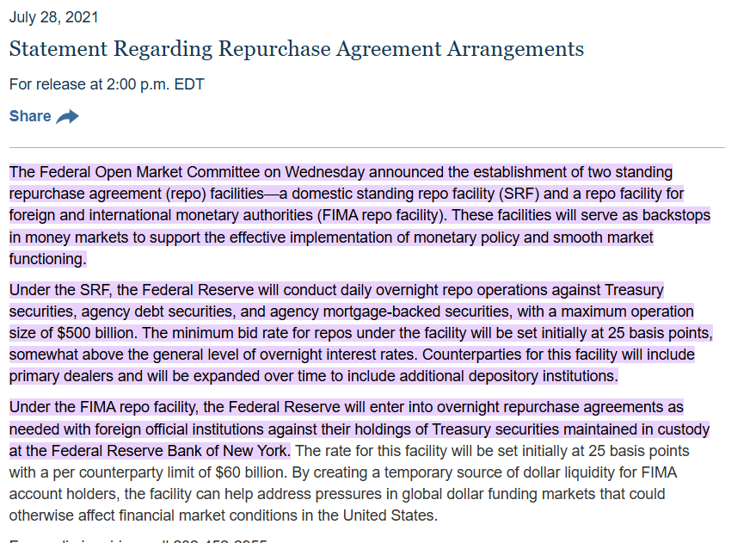Click "Federal Reserve Bank of New York"
Image resolution: width=756 pixels, height=543 pixels.
(172, 451)
